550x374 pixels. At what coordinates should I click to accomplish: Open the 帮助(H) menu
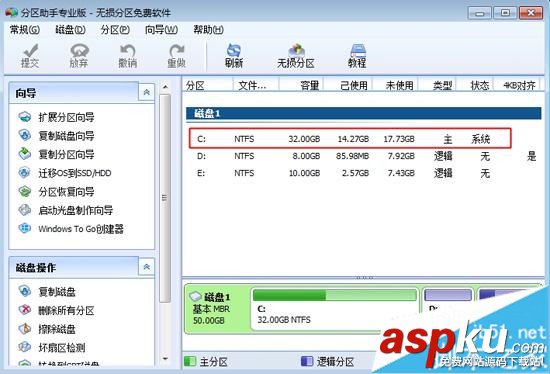[208, 30]
